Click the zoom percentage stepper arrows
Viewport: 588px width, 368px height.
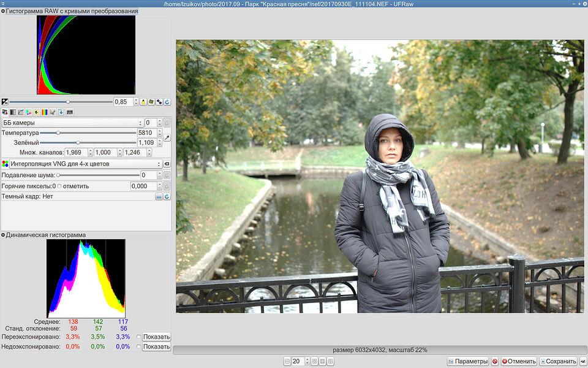(x=307, y=362)
